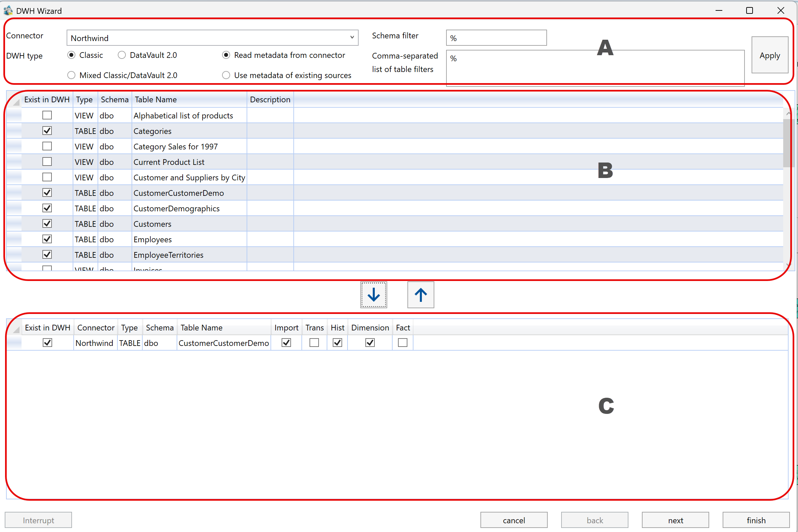Toggle Exist in DWH checkbox for Employees row
Image resolution: width=798 pixels, height=532 pixels.
click(47, 239)
